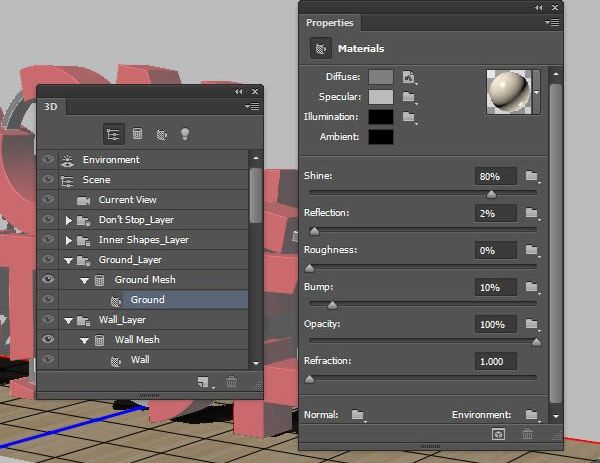Open the Normal texture folder icon

pyautogui.click(x=357, y=415)
